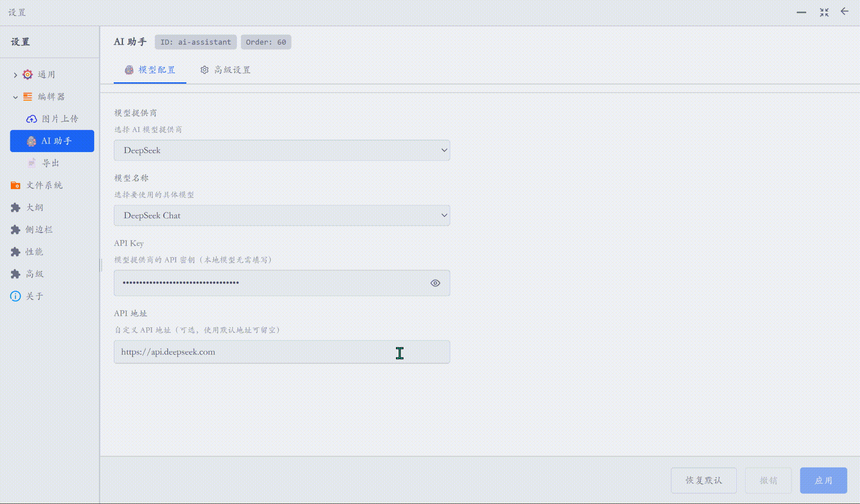Open 文件系统 folder icon
860x504 pixels.
(16, 185)
